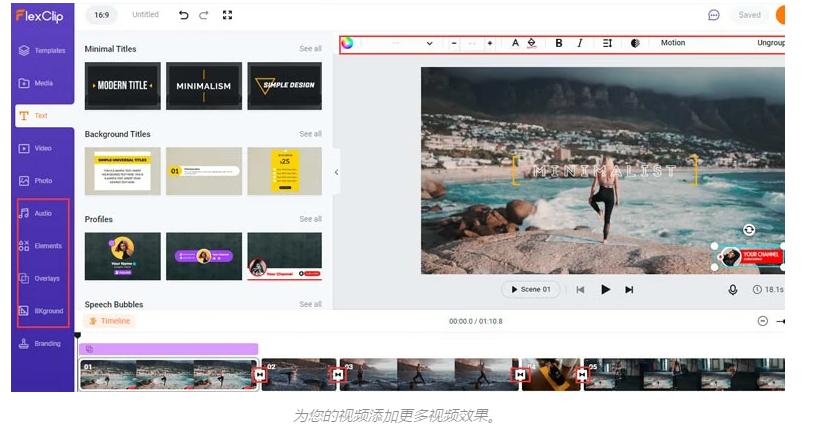Open the text color picker circle
This screenshot has width=818, height=424.
(347, 43)
